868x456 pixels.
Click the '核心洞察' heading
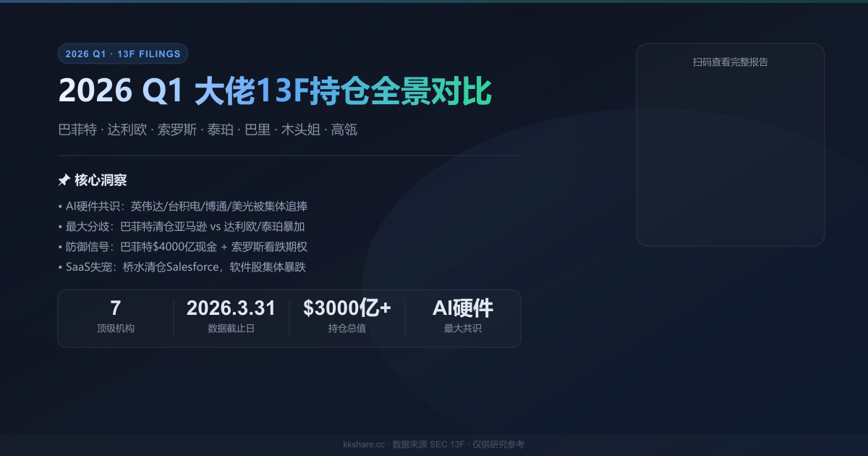pyautogui.click(x=101, y=180)
